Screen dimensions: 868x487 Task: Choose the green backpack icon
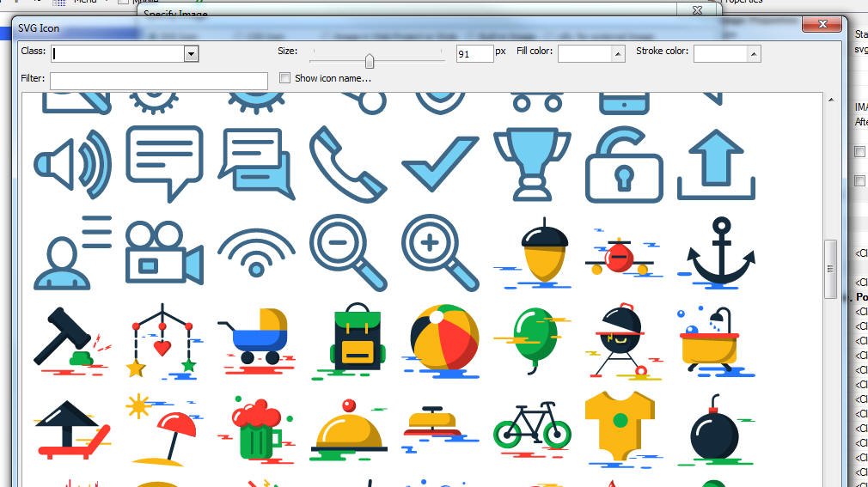click(348, 342)
